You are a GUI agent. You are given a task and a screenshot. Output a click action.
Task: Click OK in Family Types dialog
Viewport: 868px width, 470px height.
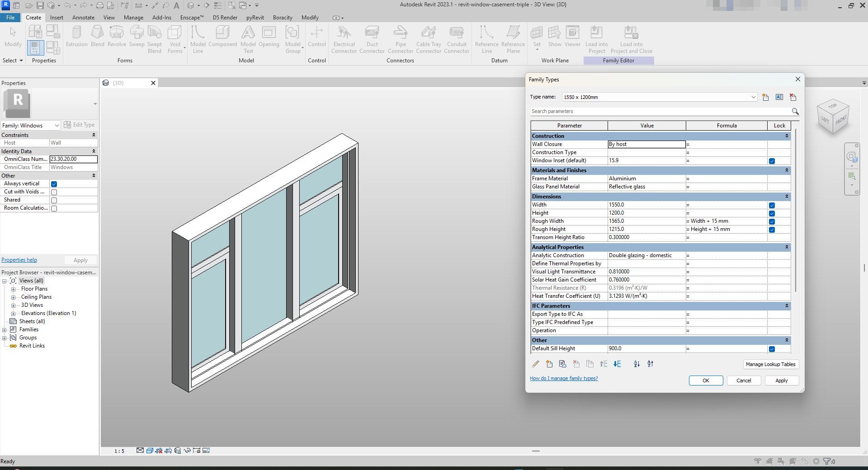[x=706, y=381]
